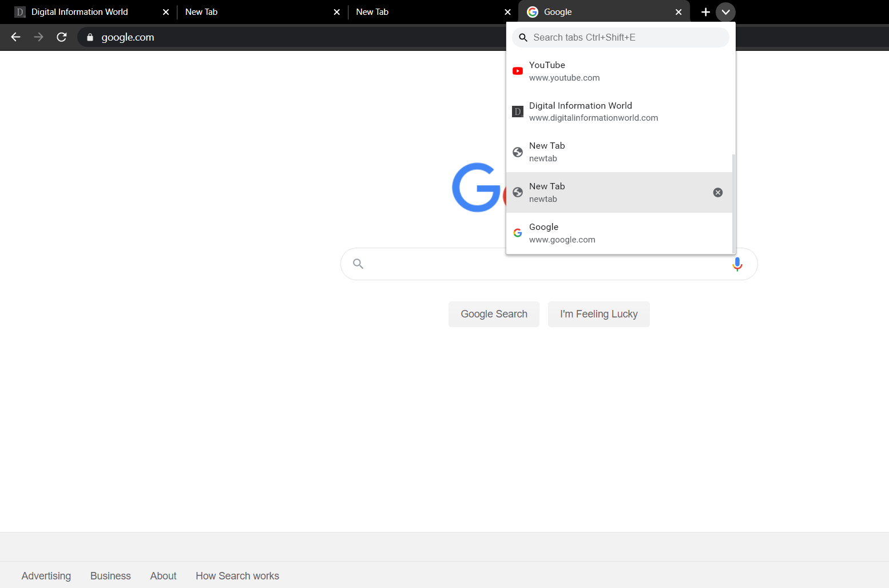The width and height of the screenshot is (889, 588).
Task: Open the How Search works link
Action: [x=237, y=576]
